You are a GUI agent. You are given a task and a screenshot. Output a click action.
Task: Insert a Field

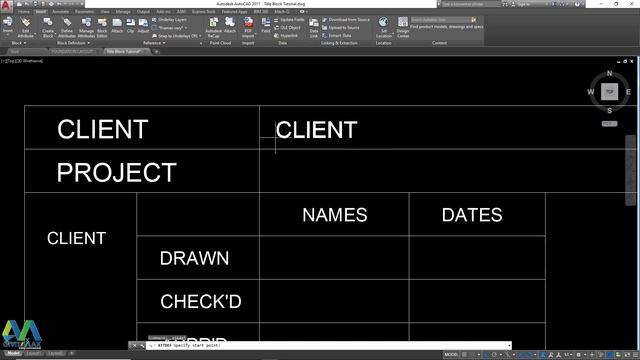tap(266, 24)
